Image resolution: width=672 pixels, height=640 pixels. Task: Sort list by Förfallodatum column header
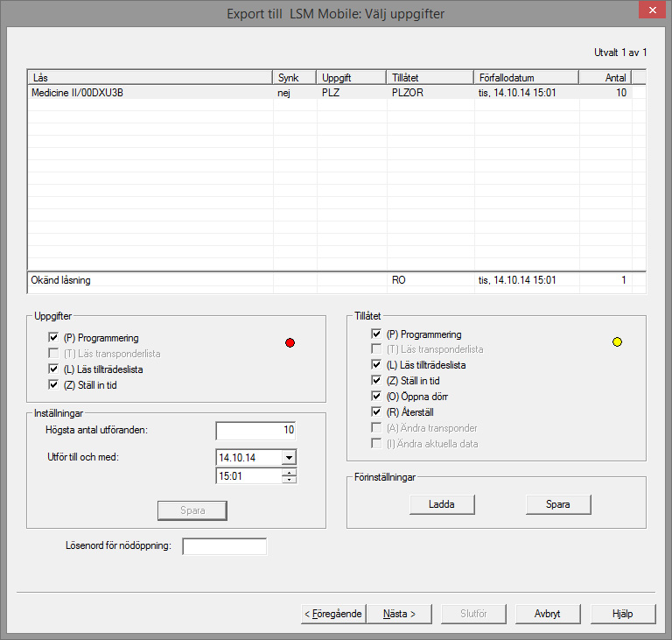[525, 78]
